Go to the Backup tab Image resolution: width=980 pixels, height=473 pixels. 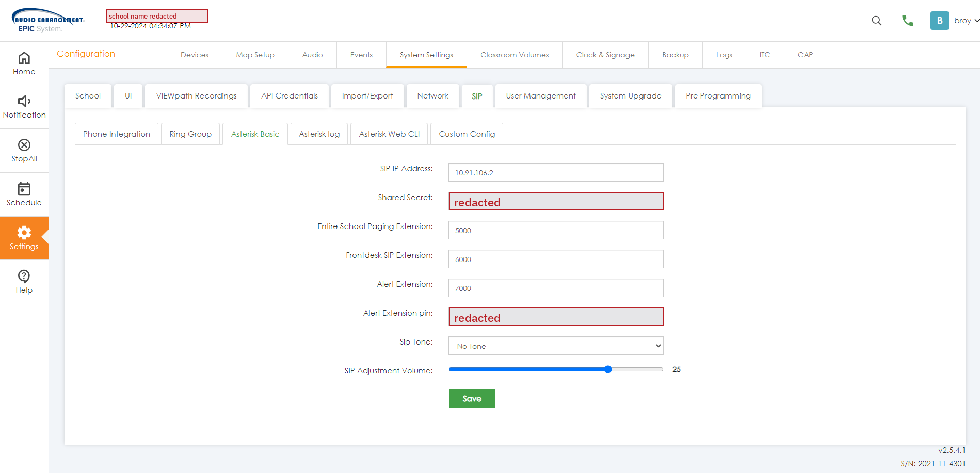(x=676, y=55)
